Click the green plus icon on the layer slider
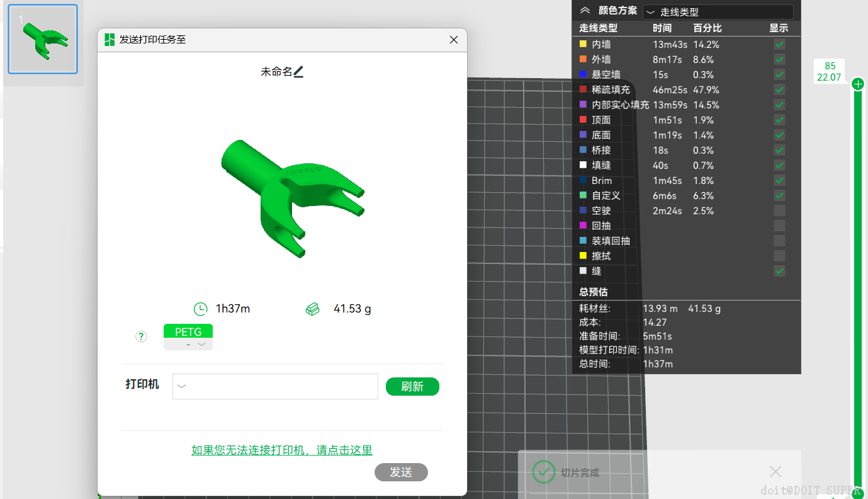The height and width of the screenshot is (499, 868). 857,83
